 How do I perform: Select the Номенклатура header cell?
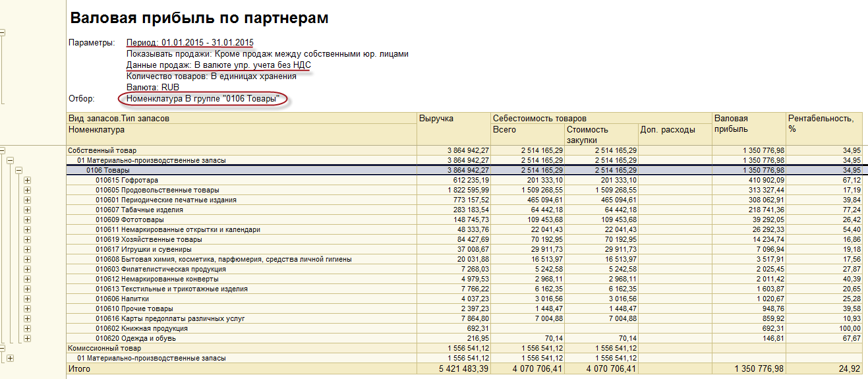click(x=242, y=134)
